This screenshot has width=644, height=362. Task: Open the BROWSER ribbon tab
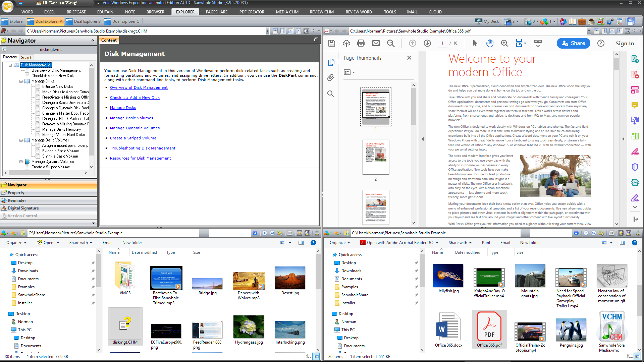pyautogui.click(x=155, y=12)
